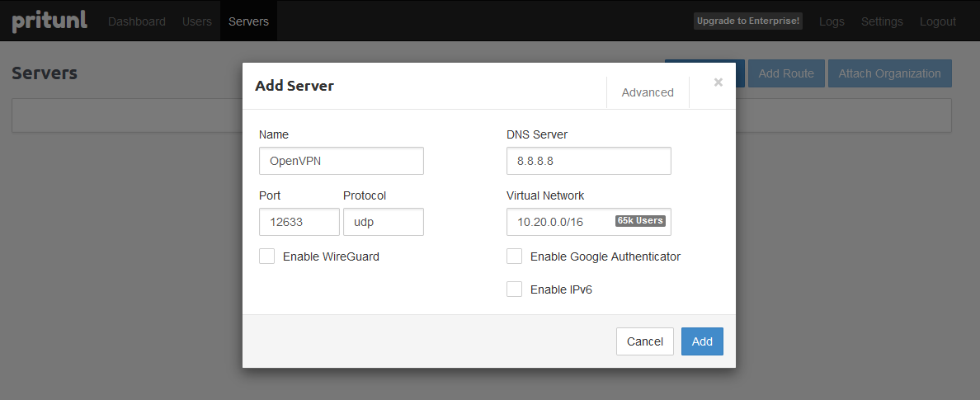This screenshot has height=400, width=980.
Task: Open the Settings menu item
Action: [x=882, y=21]
